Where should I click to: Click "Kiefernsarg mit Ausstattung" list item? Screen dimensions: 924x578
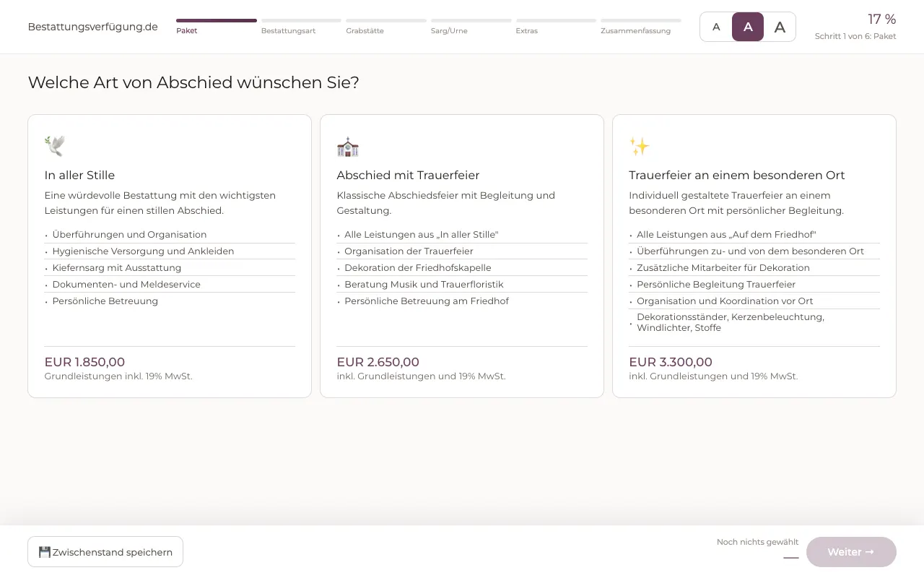170,267
